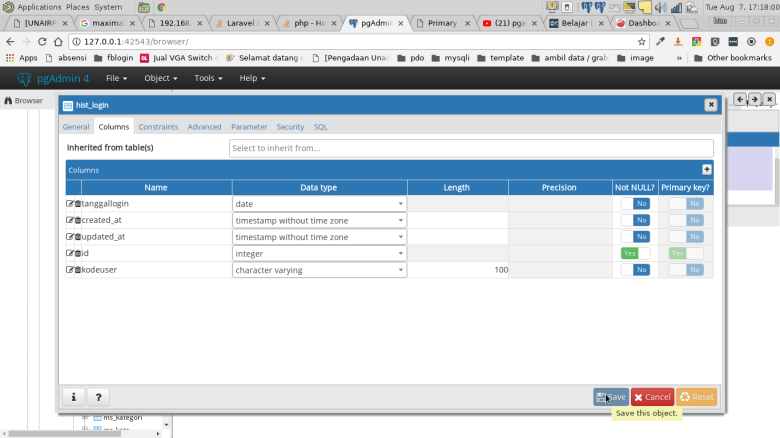The width and height of the screenshot is (780, 438).
Task: Open the Object menu in pgAdmin
Action: 160,78
